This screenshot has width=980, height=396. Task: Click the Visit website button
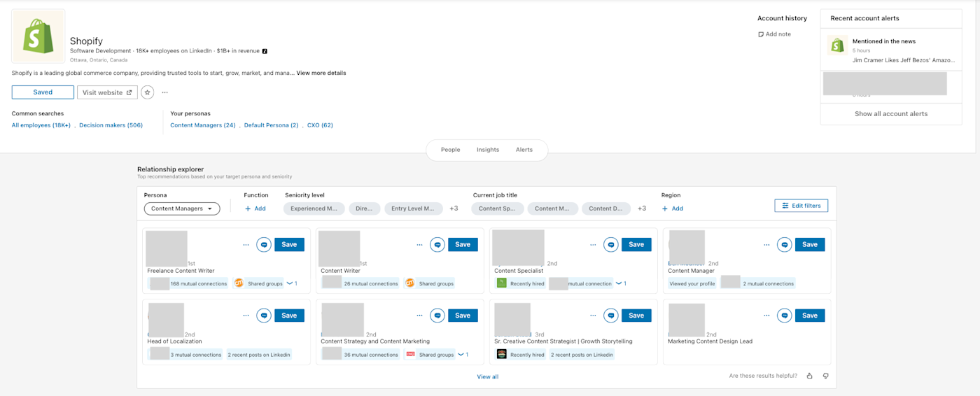[107, 92]
